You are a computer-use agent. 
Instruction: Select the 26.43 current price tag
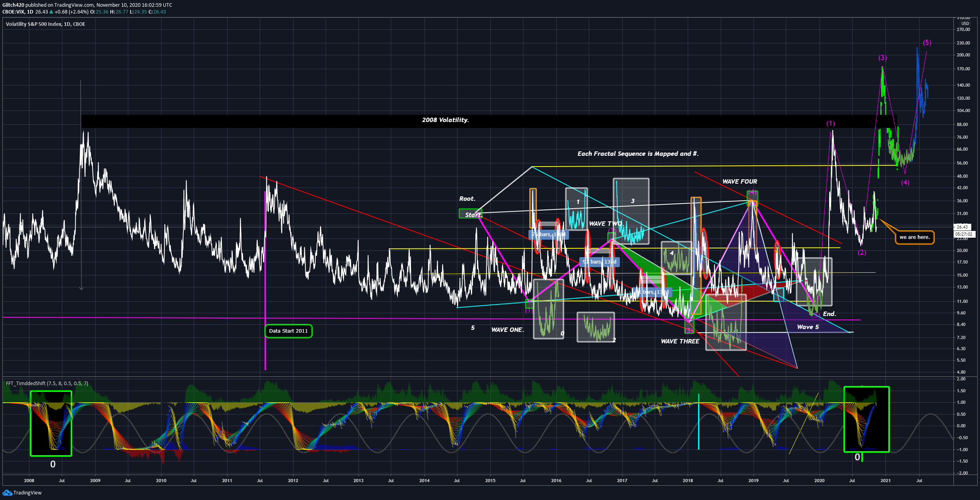coord(963,227)
